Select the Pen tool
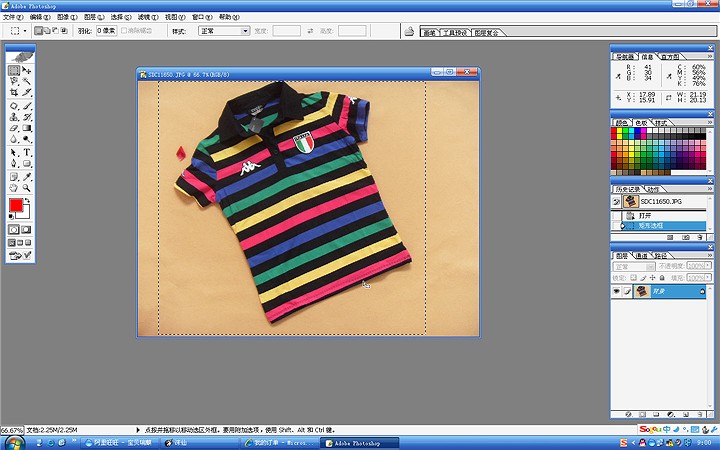Screen dimensions: 720x450 click(x=14, y=163)
